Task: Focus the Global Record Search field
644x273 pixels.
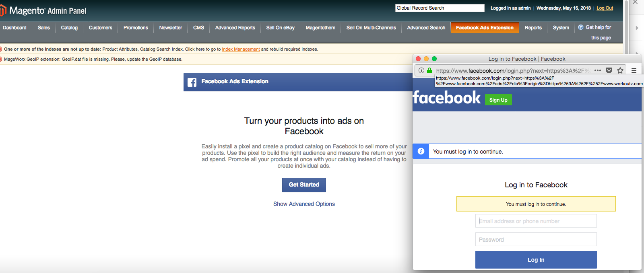Action: (440, 8)
